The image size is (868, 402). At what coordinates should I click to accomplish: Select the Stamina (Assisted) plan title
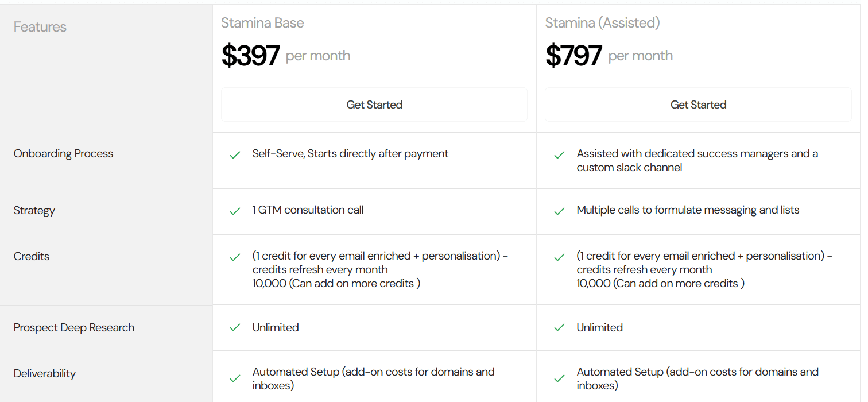coord(602,23)
